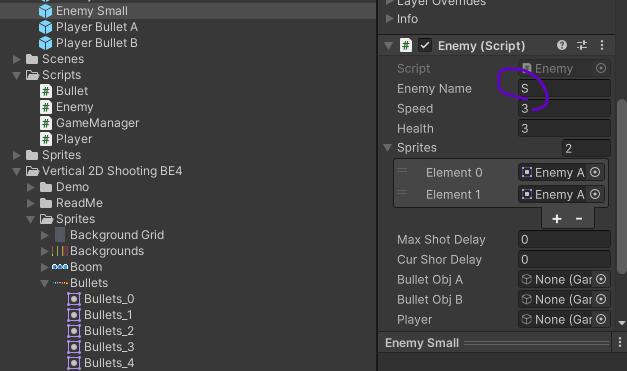
Task: Open object picker for Element 1 sprite
Action: click(x=595, y=194)
